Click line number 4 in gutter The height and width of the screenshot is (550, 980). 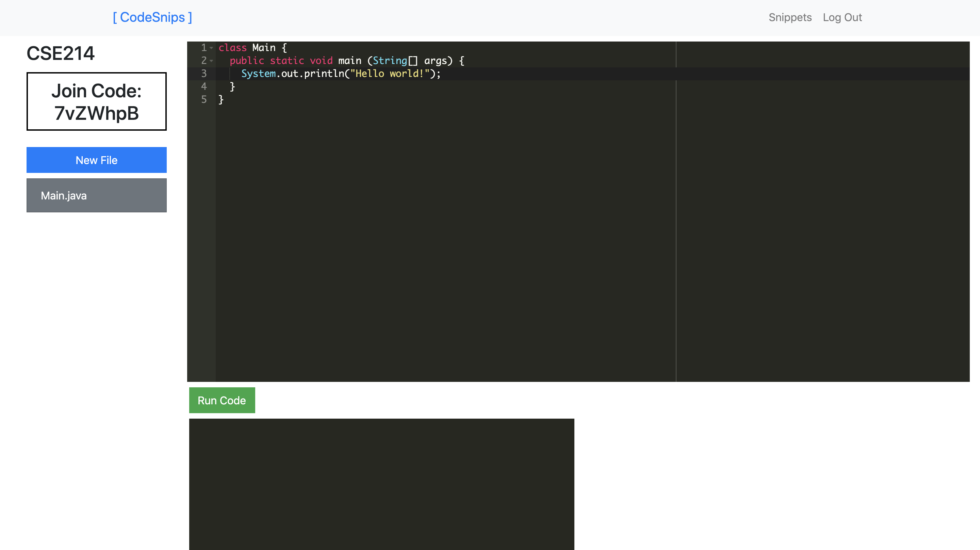coord(204,87)
